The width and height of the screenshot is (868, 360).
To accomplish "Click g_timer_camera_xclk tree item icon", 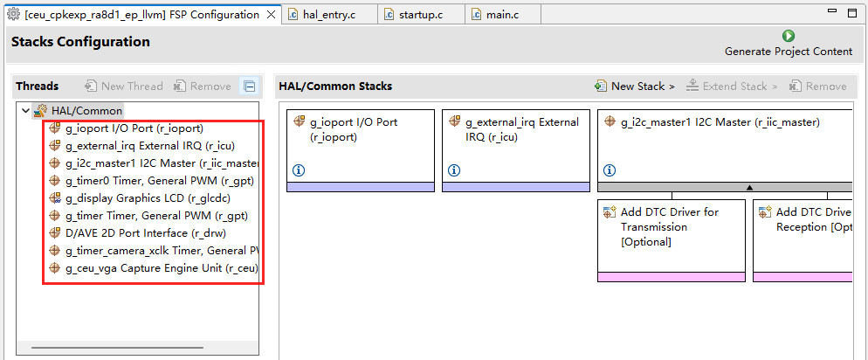I will tap(54, 250).
